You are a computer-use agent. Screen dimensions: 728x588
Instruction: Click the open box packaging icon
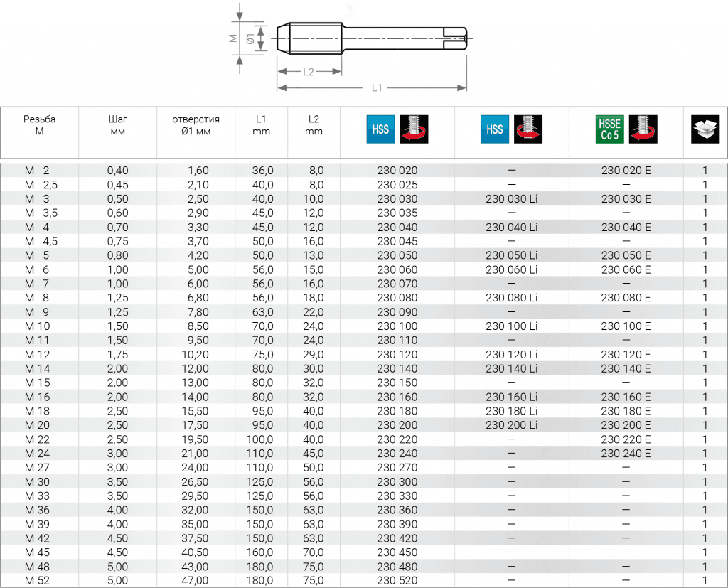[x=705, y=129]
